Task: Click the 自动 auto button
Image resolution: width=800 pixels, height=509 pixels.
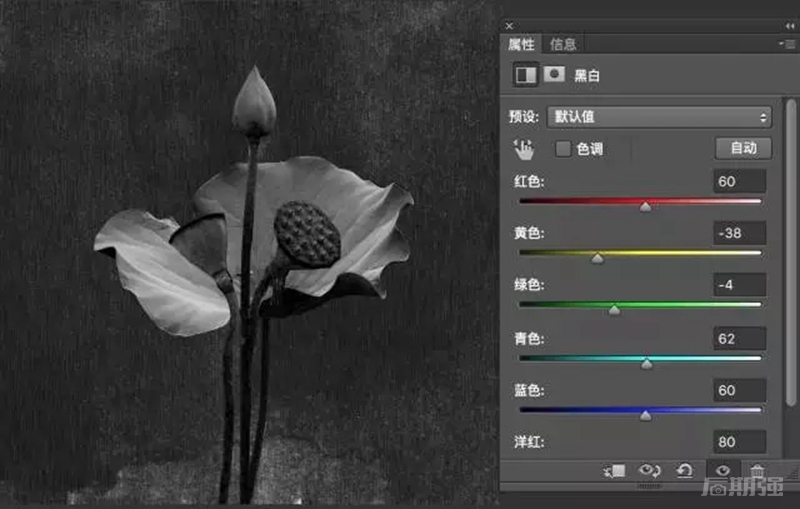Action: [x=743, y=148]
